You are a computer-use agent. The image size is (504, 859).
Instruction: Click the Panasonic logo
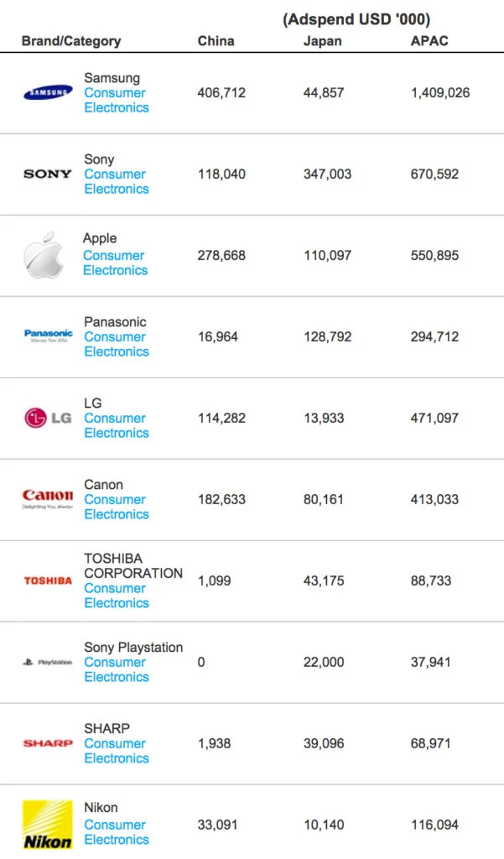tap(48, 336)
